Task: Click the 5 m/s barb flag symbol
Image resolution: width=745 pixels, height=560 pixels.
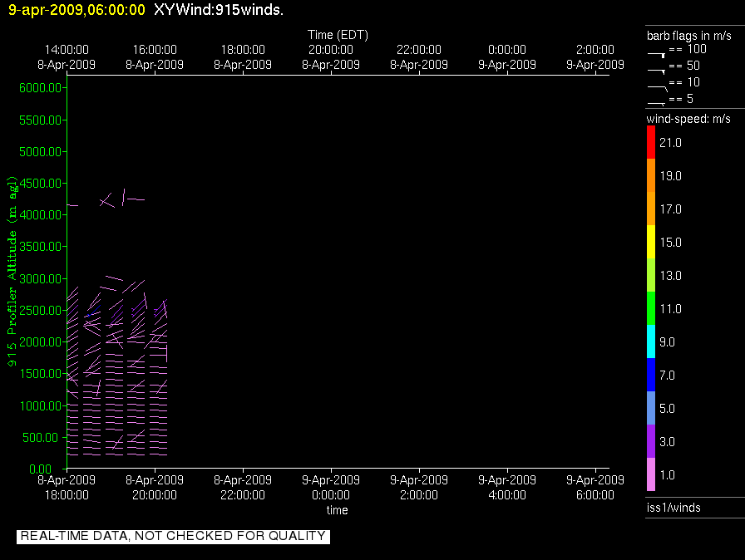Action: tap(656, 104)
